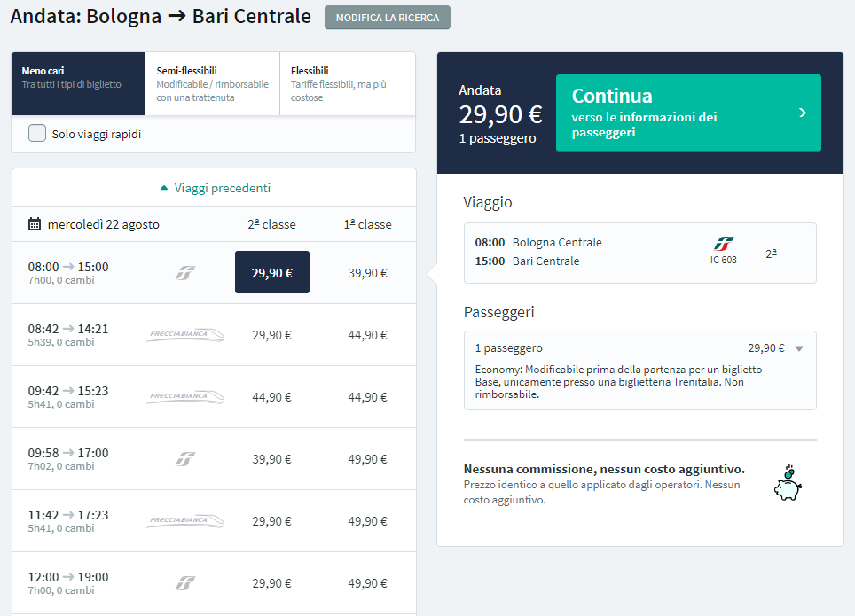Click the Continua chevron arrow

coord(803,113)
